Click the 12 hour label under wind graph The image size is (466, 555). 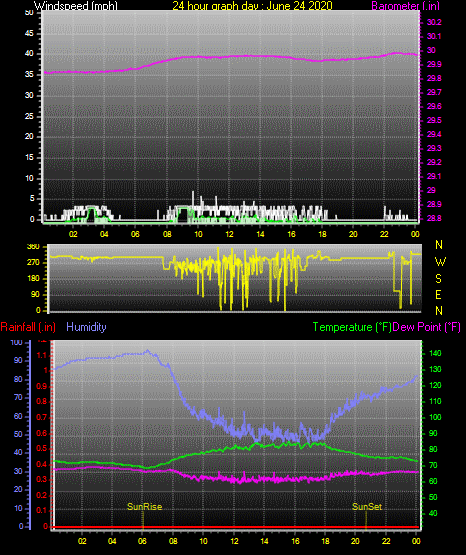[229, 234]
